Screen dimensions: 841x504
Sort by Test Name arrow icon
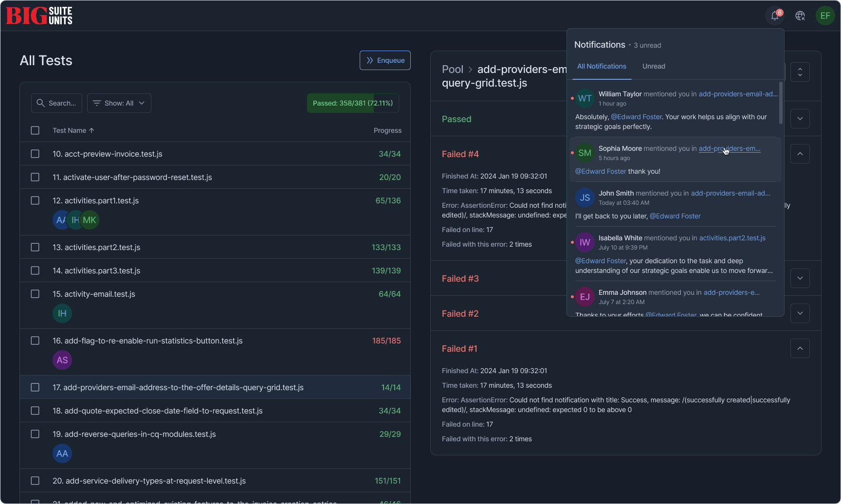[91, 130]
